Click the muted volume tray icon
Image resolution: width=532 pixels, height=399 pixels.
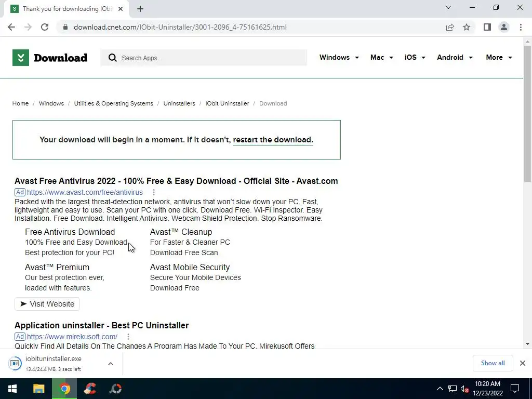[x=465, y=389]
